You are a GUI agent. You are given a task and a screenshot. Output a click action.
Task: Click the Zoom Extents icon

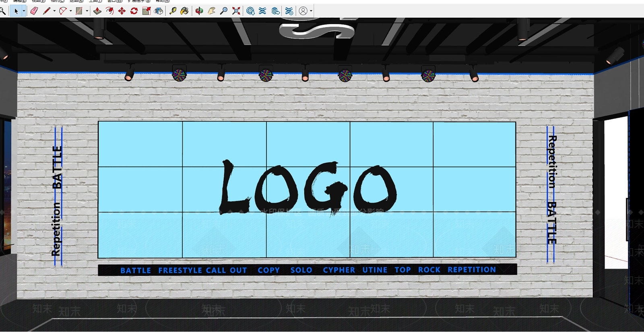[236, 11]
